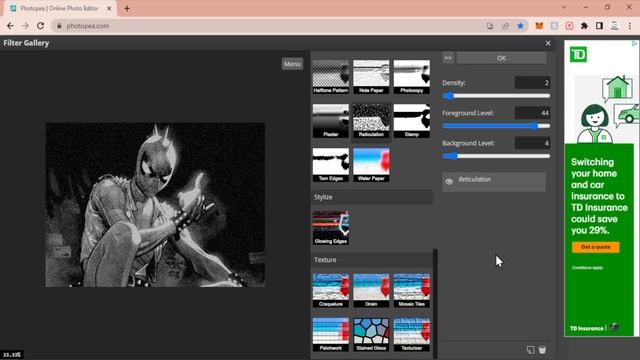Collapse the Texture filter category
This screenshot has height=360, width=640.
(372, 260)
